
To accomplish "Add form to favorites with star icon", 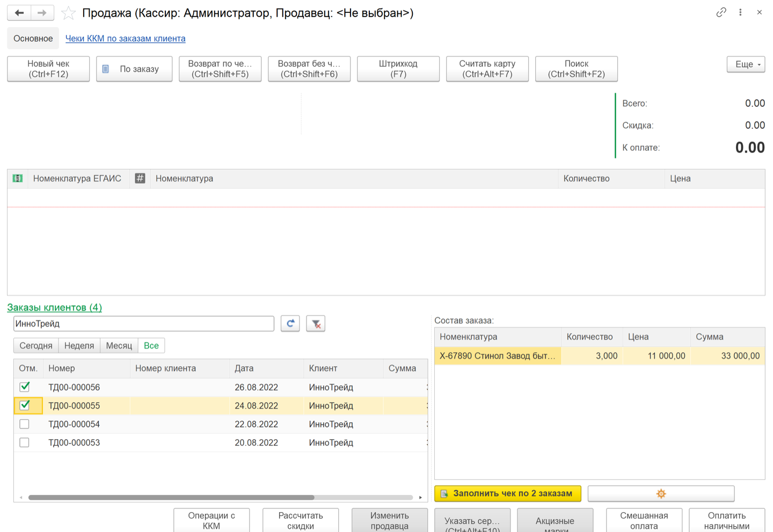I will point(68,13).
